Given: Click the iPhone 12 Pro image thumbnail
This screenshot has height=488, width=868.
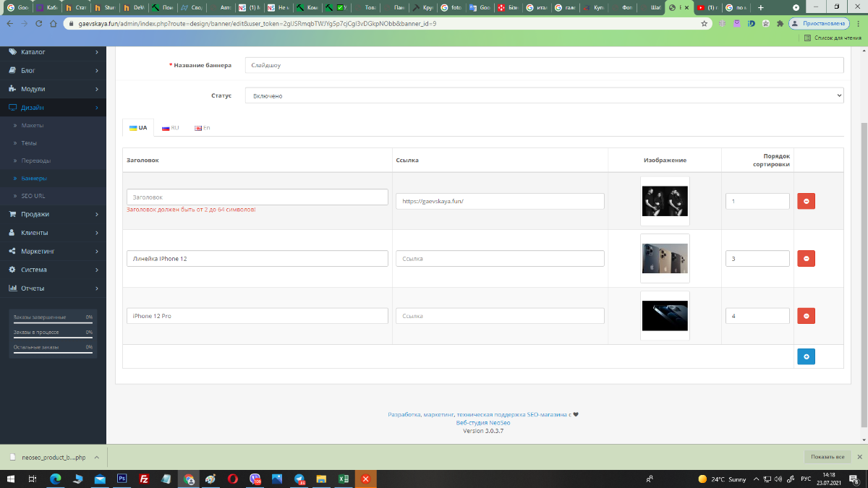Looking at the screenshot, I should pos(665,316).
